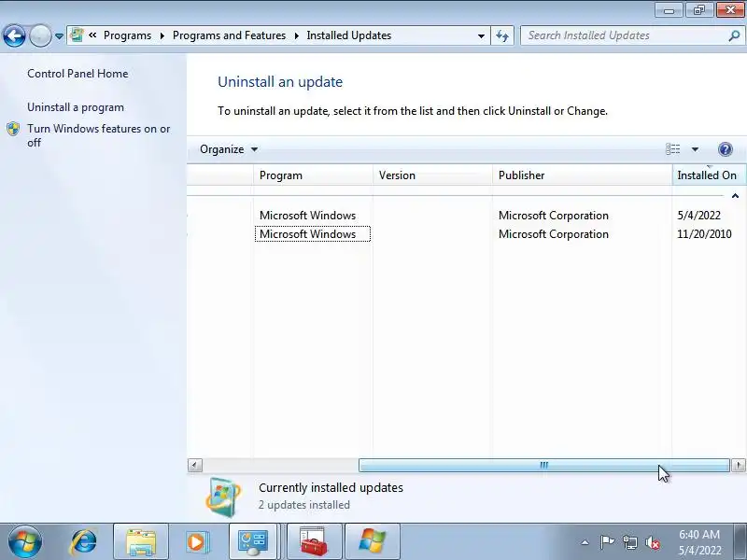Focus the Search Installed Updates field
This screenshot has height=560, width=747.
click(x=626, y=35)
